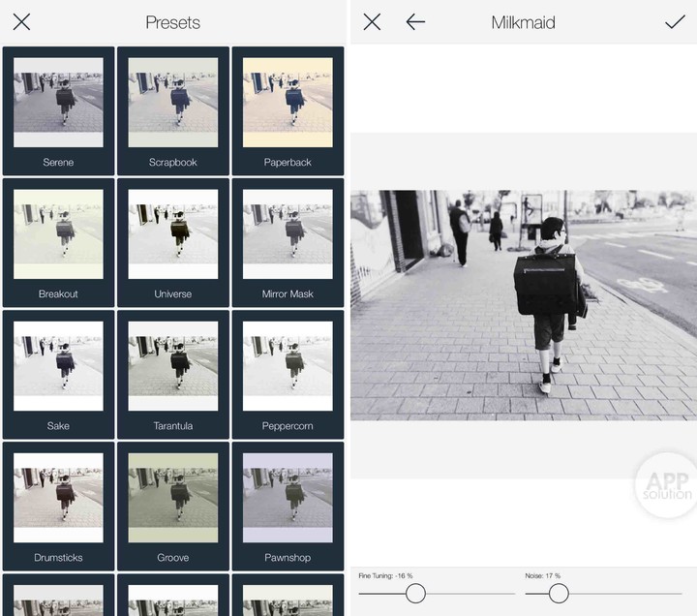Click the Noise slider handle

click(559, 593)
